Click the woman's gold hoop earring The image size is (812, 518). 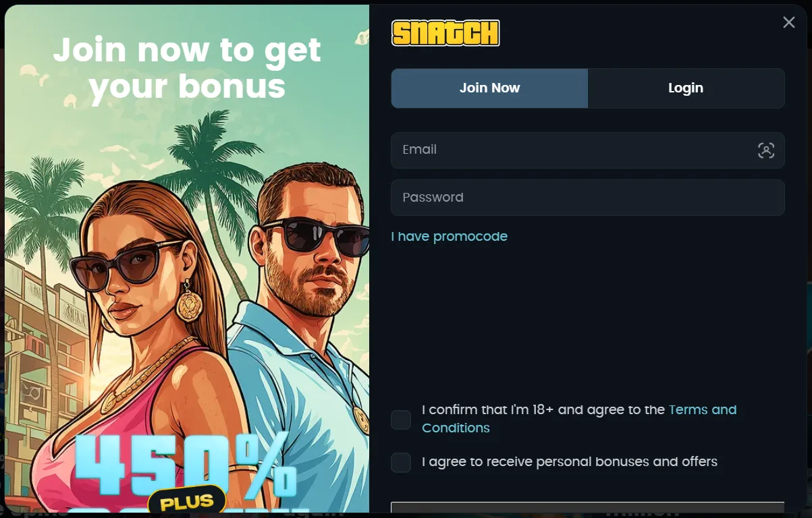point(190,303)
